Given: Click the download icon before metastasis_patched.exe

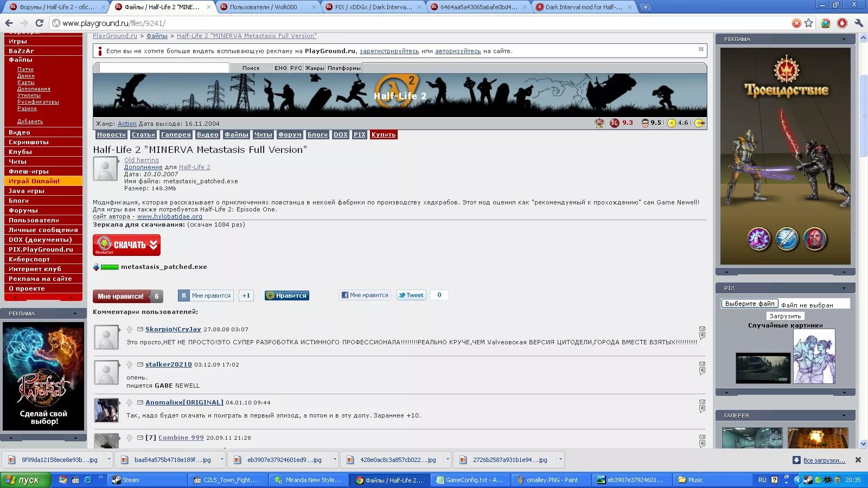Looking at the screenshot, I should 96,267.
